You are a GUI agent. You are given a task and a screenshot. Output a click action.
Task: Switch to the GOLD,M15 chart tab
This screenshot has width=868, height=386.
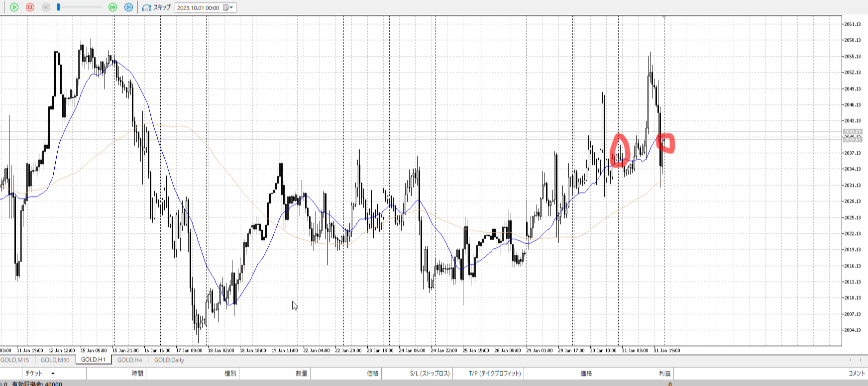15,360
